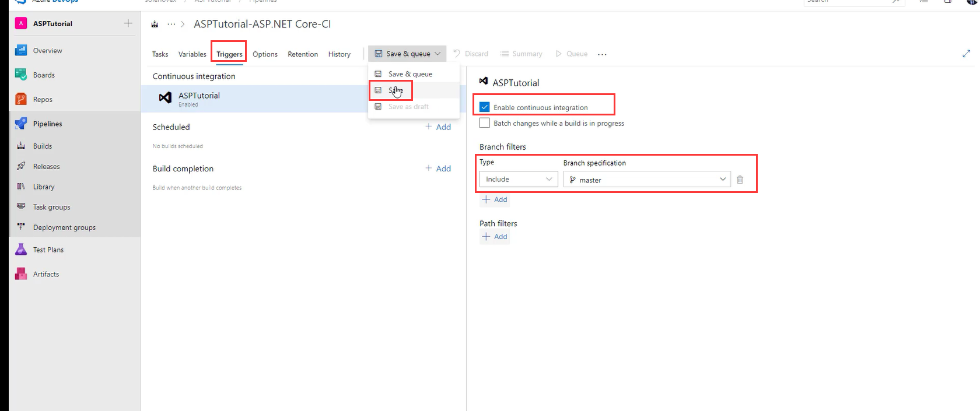Delete the master branch filter

coord(740,180)
